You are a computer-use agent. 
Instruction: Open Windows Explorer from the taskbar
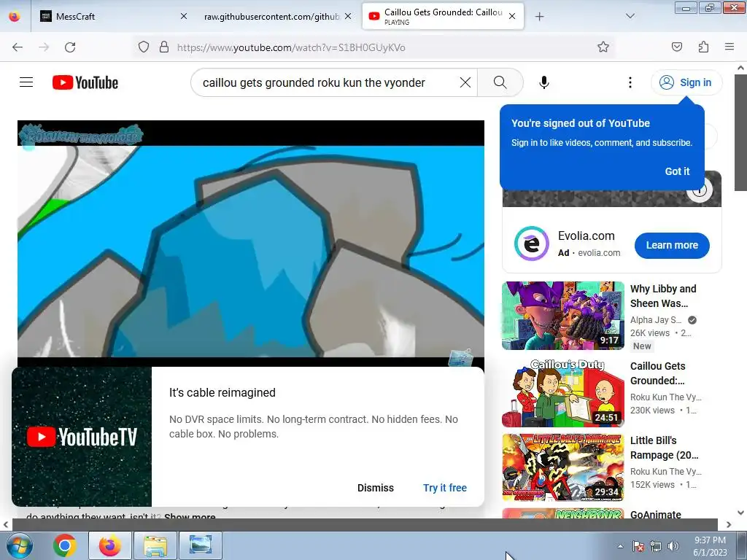[x=155, y=545]
